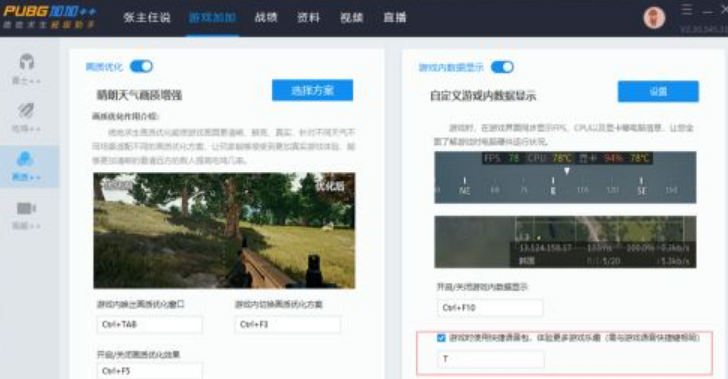
Task: Toggle the 画质优化 switch off
Action: click(141, 66)
